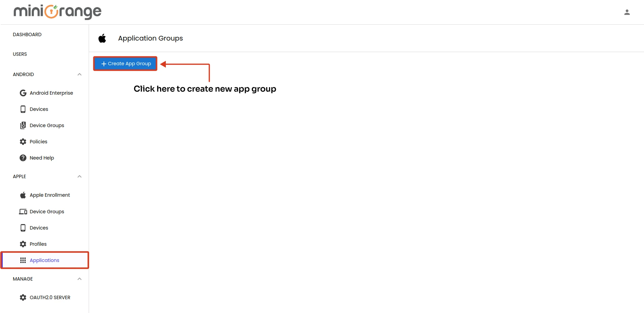Image resolution: width=644 pixels, height=313 pixels.
Task: Select the grid icon next to Applications
Action: [x=23, y=260]
